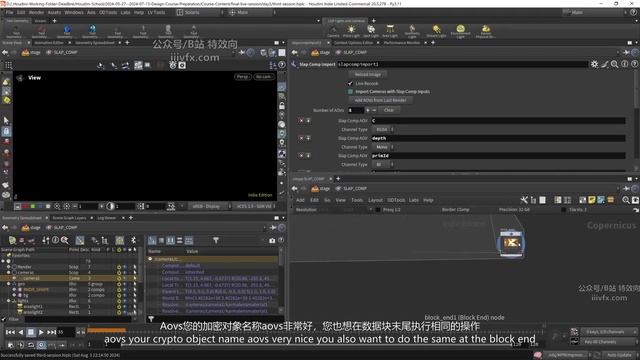The width and height of the screenshot is (640, 360).
Task: Open the Main radial menu dropdown
Action: (251, 12)
